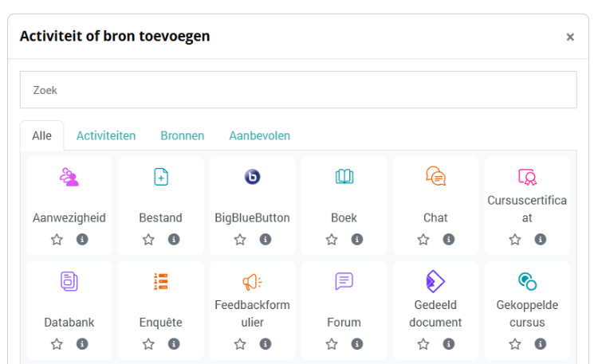Choose the Feedbackformulier megaphone icon
The image size is (598, 364).
[252, 281]
